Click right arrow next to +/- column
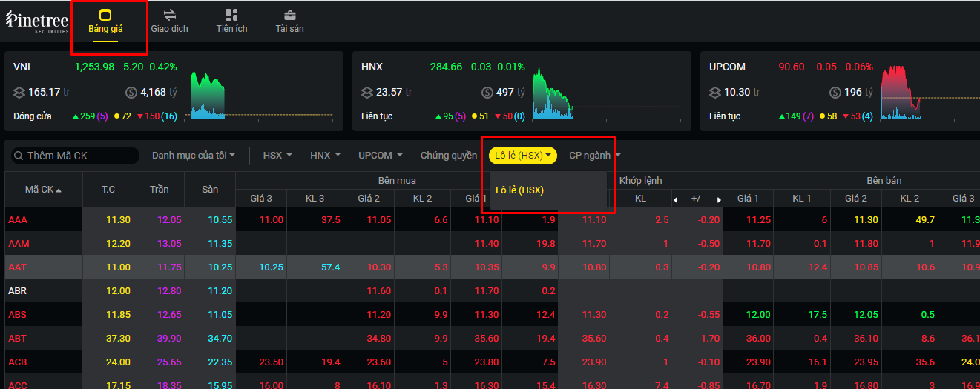Image resolution: width=980 pixels, height=389 pixels. [x=718, y=200]
